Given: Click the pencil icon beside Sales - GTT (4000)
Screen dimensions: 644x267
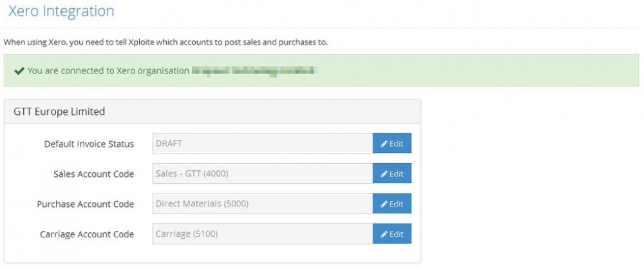Looking at the screenshot, I should tap(384, 174).
